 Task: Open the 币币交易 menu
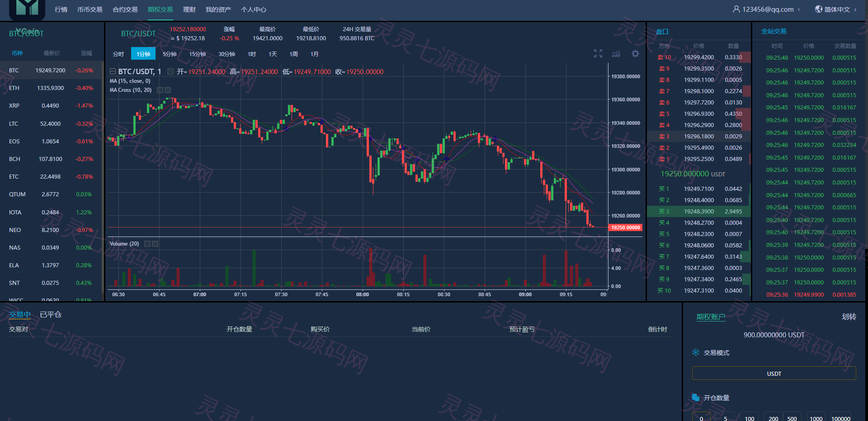(x=90, y=9)
